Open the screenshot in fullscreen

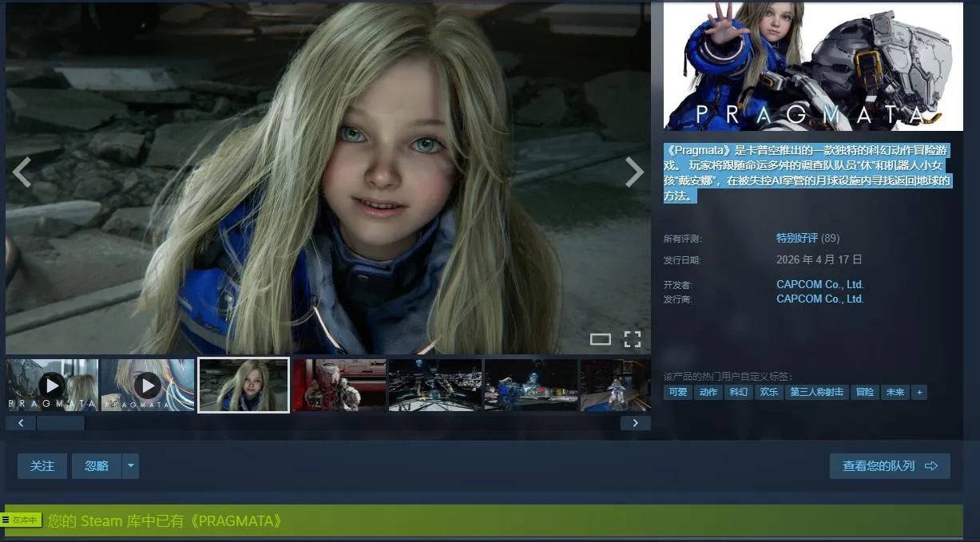pos(633,339)
